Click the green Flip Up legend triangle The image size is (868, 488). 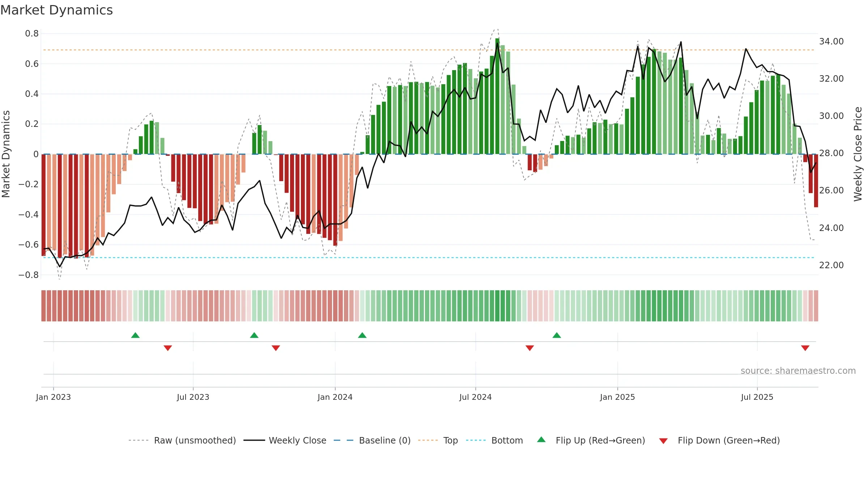point(541,440)
